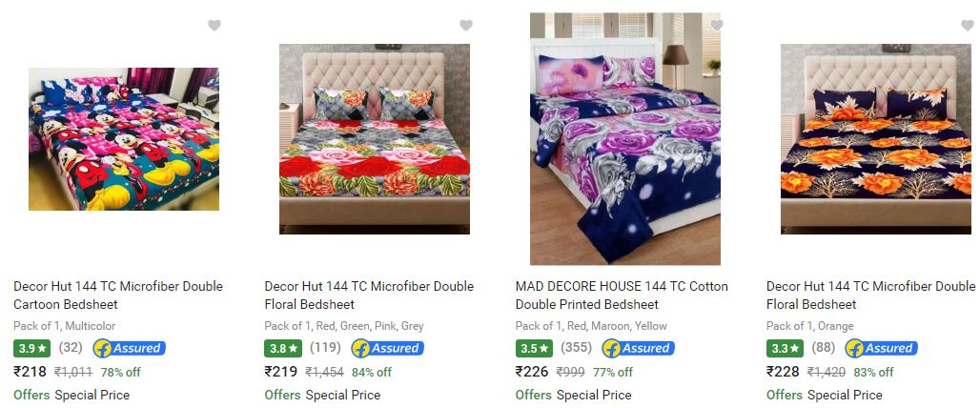The image size is (980, 408).
Task: Click the 3.5 star rating badge
Action: click(535, 348)
